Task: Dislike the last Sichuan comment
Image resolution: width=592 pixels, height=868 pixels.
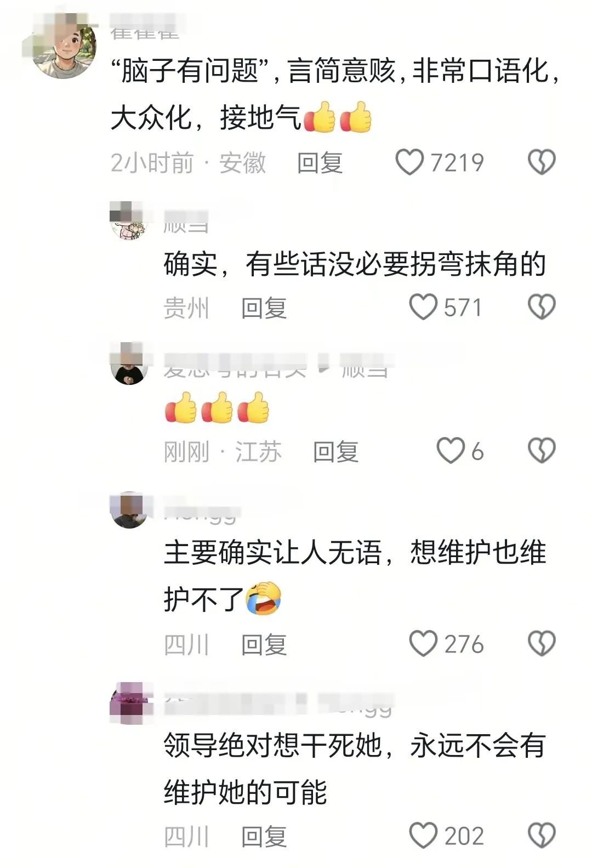Action: click(x=542, y=836)
